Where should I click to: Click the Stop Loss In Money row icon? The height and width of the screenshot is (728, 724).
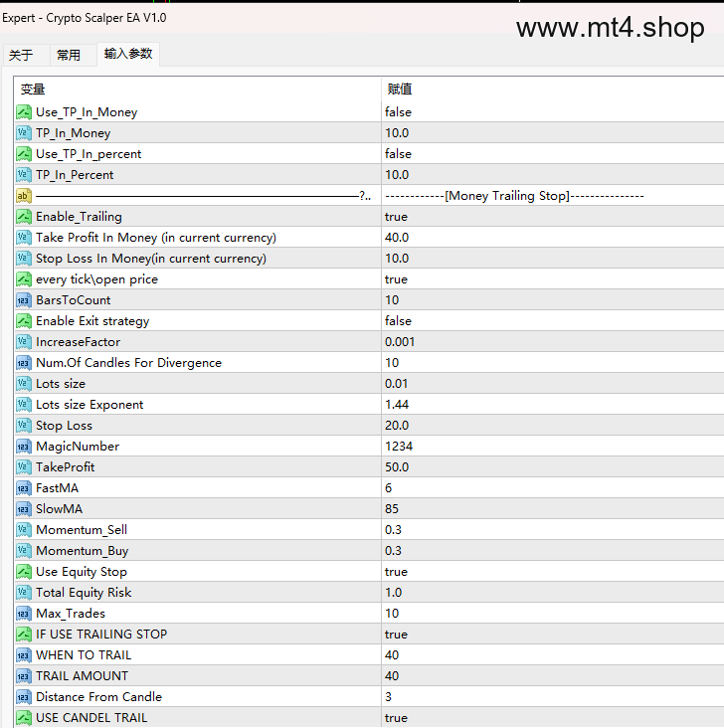pos(24,259)
